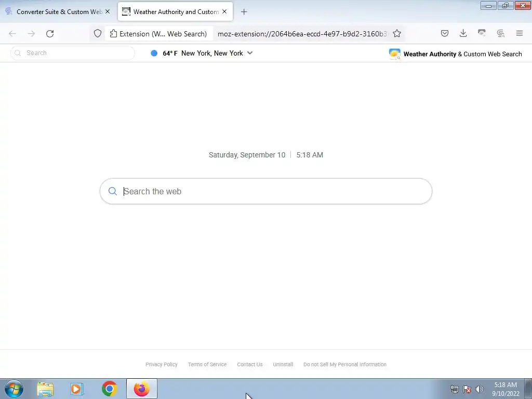
Task: Open the Contact Us link
Action: coord(250,364)
